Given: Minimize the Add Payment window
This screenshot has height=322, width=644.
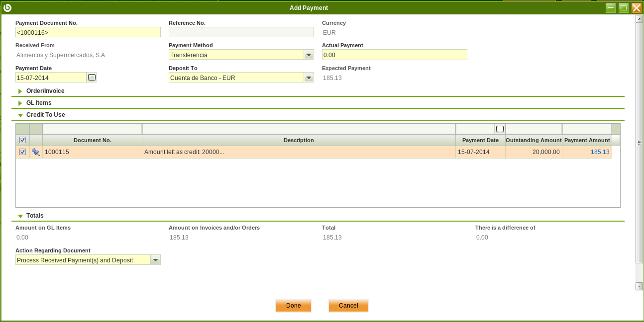Looking at the screenshot, I should click(x=610, y=8).
